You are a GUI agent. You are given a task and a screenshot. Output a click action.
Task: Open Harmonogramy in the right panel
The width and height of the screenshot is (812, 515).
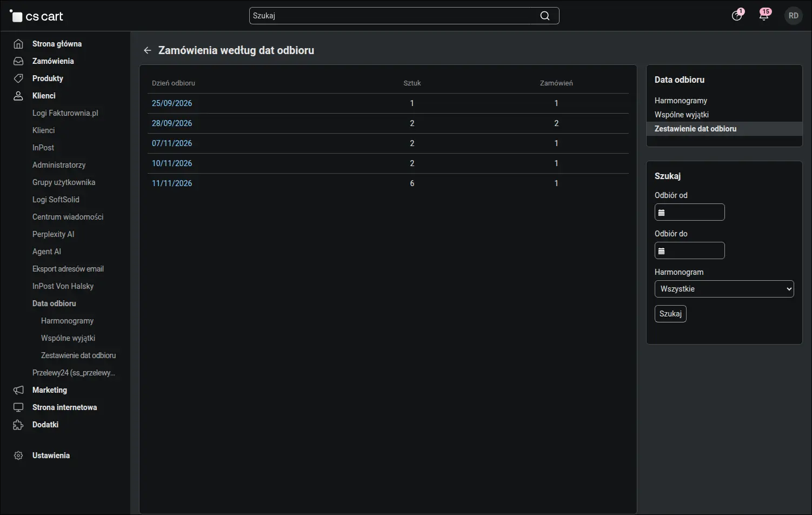point(681,101)
